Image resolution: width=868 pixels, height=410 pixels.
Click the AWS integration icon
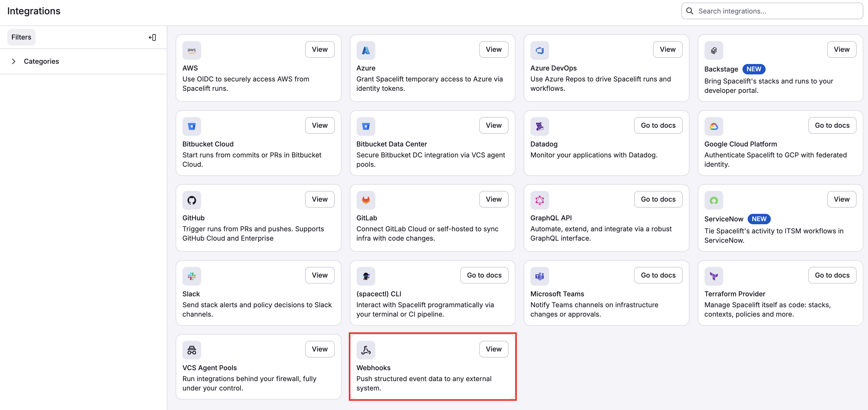tap(192, 50)
